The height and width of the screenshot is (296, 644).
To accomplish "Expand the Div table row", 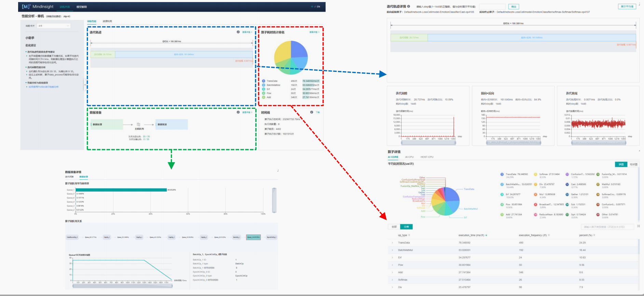I will click(392, 287).
